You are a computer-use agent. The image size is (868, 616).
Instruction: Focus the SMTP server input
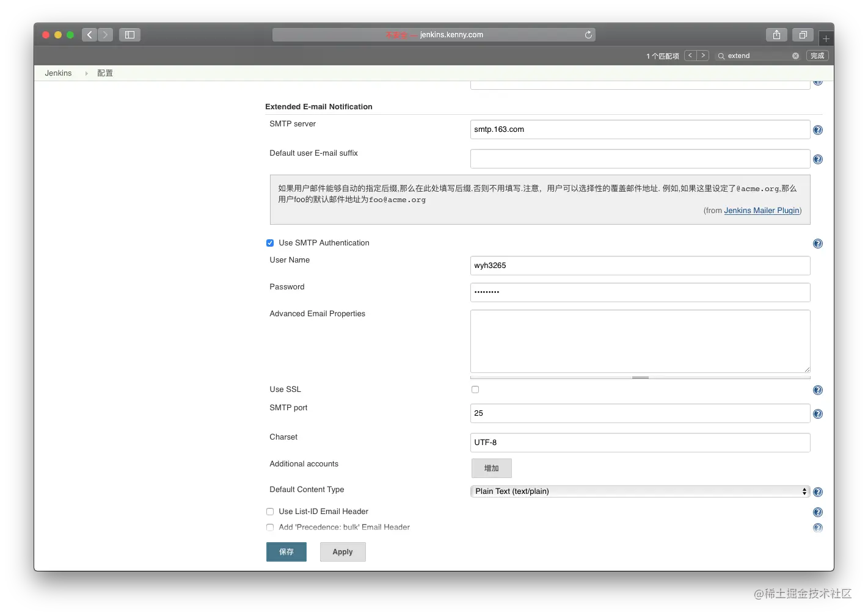click(640, 129)
